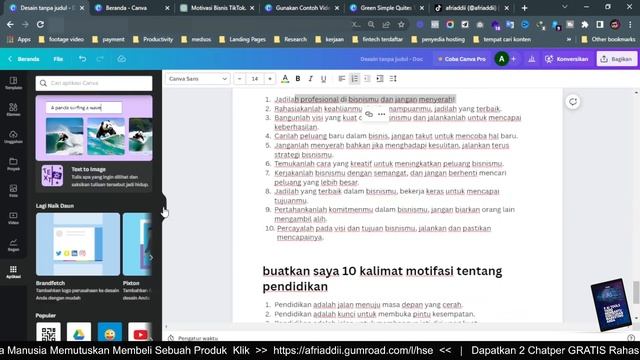640x360 pixels.
Task: Select the Aplikasi sidebar icon
Action: pos(13,271)
